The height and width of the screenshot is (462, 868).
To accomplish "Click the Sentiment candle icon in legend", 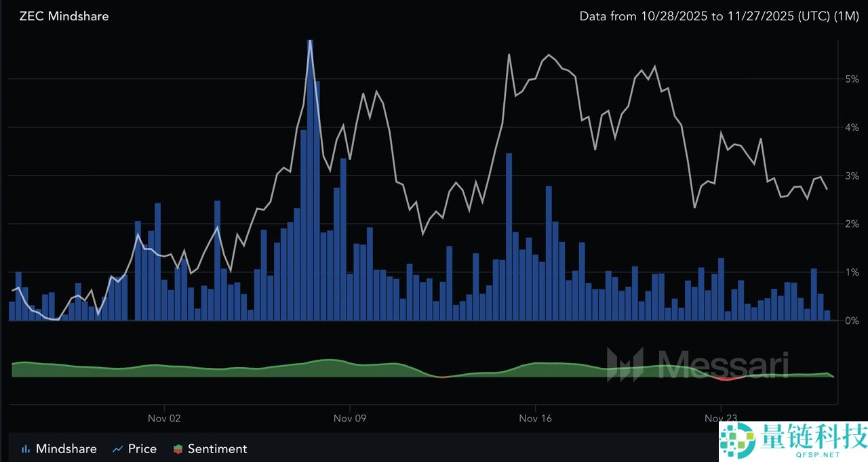I will 178,448.
